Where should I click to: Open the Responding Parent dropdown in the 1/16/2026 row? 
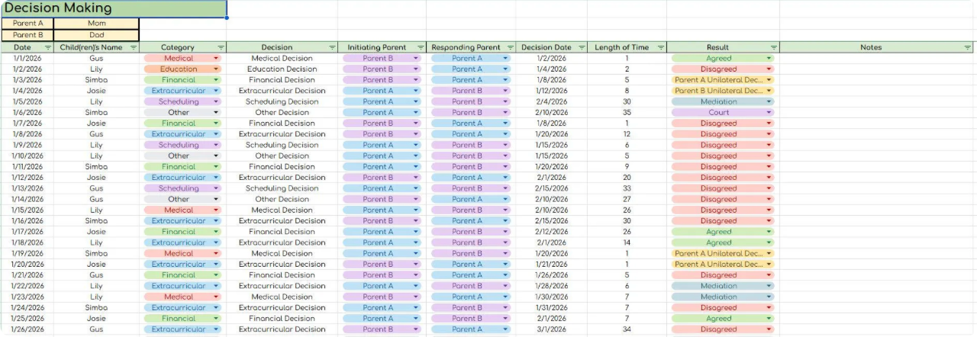pyautogui.click(x=505, y=221)
